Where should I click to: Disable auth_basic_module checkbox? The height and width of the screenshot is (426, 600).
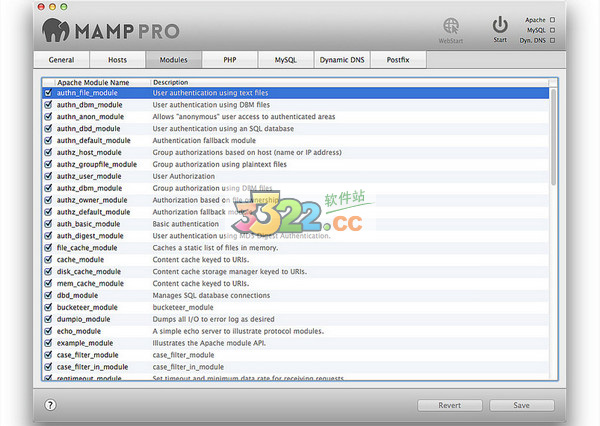(x=48, y=224)
